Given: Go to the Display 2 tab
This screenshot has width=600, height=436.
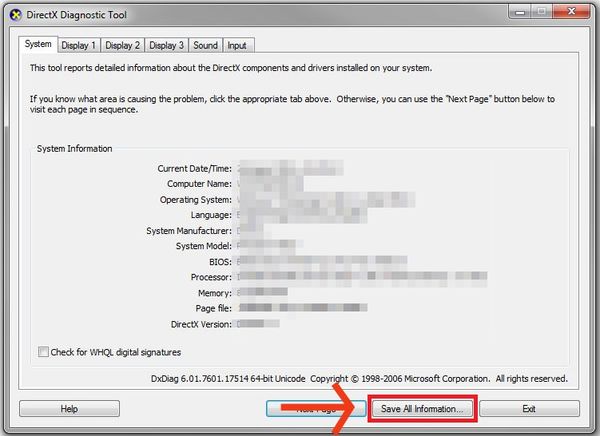Looking at the screenshot, I should coord(123,46).
